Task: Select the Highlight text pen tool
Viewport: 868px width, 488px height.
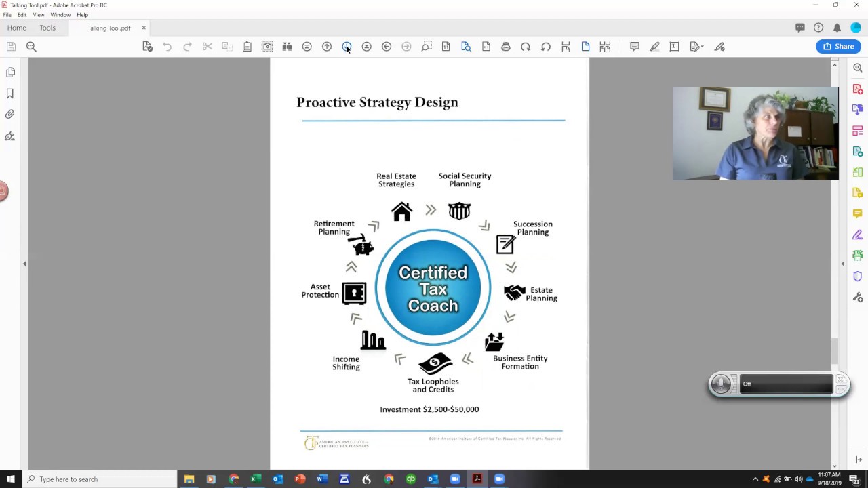Action: tap(654, 47)
